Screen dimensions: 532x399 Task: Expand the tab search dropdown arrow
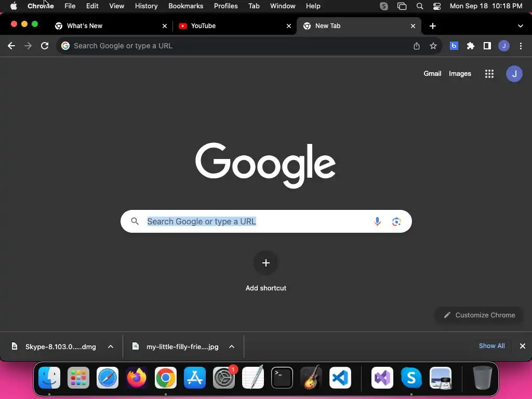(521, 26)
